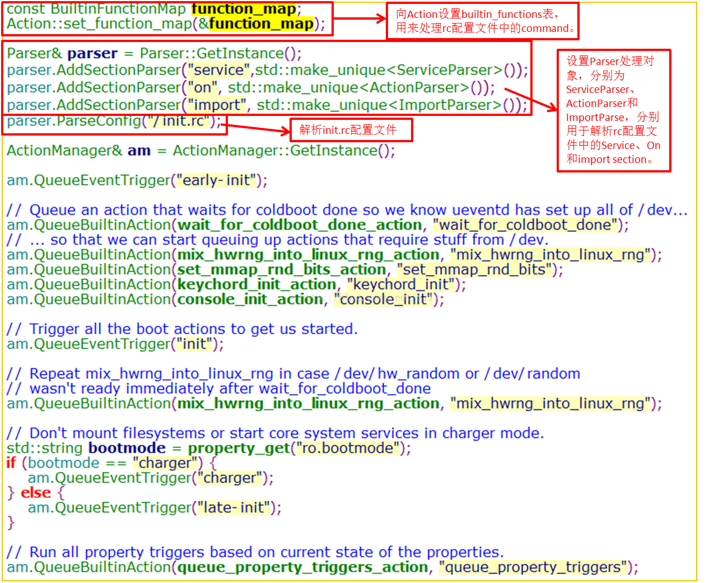The width and height of the screenshot is (728, 583).
Task: Click the "import" string in AddSectionParser
Action: [217, 105]
